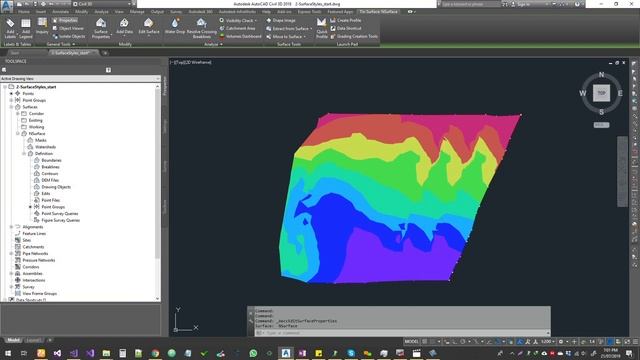Click the Drape Image tool

(280, 20)
